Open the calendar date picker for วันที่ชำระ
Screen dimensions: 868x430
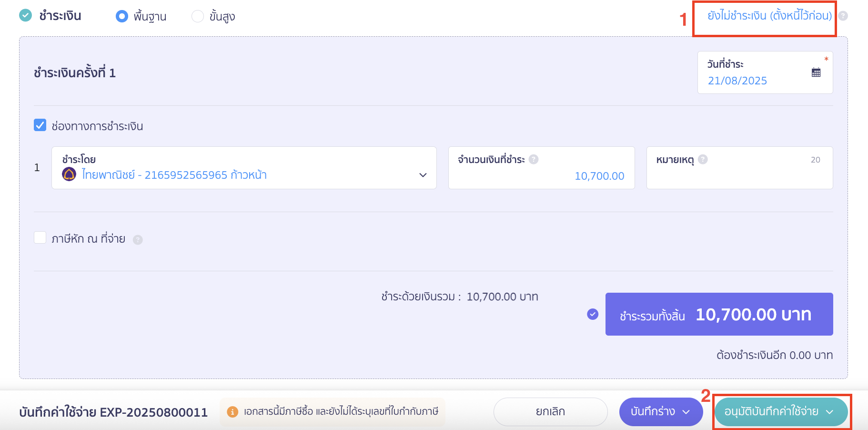(816, 72)
